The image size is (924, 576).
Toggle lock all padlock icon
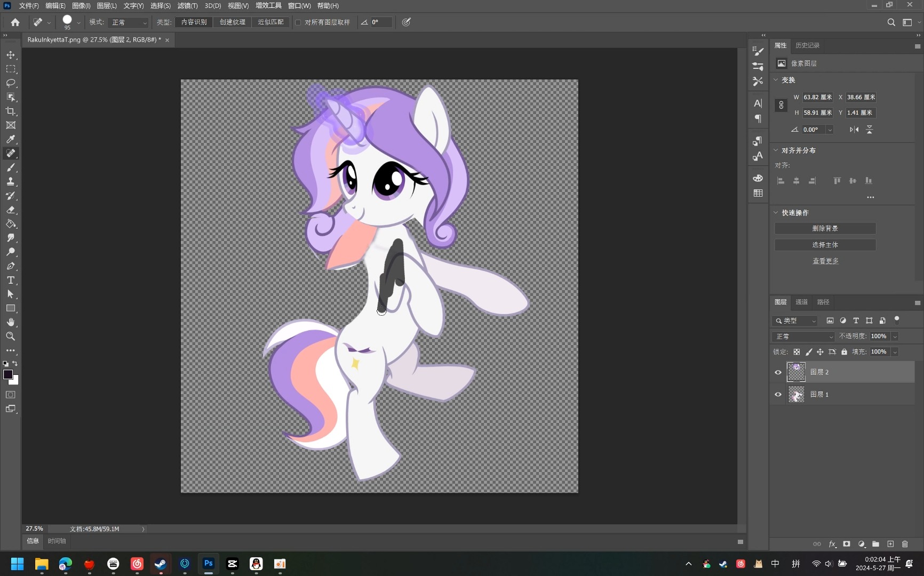tap(844, 352)
